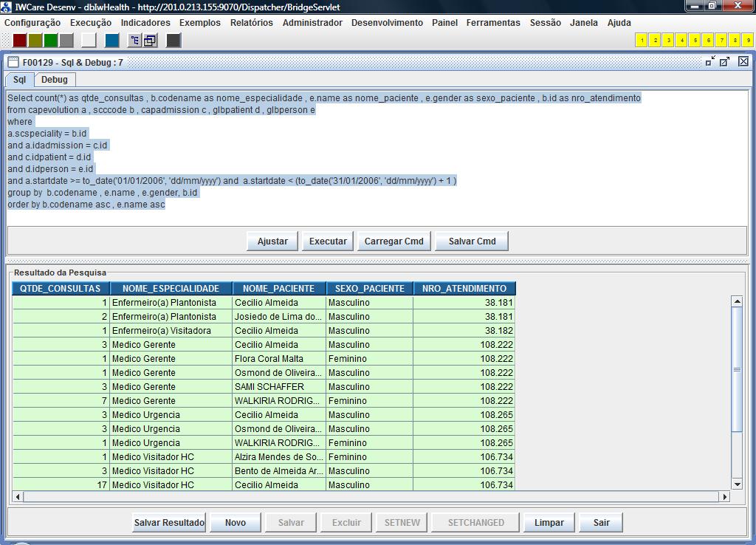Viewport: 756px width, 545px height.
Task: Open the Janela menu
Action: [x=583, y=23]
